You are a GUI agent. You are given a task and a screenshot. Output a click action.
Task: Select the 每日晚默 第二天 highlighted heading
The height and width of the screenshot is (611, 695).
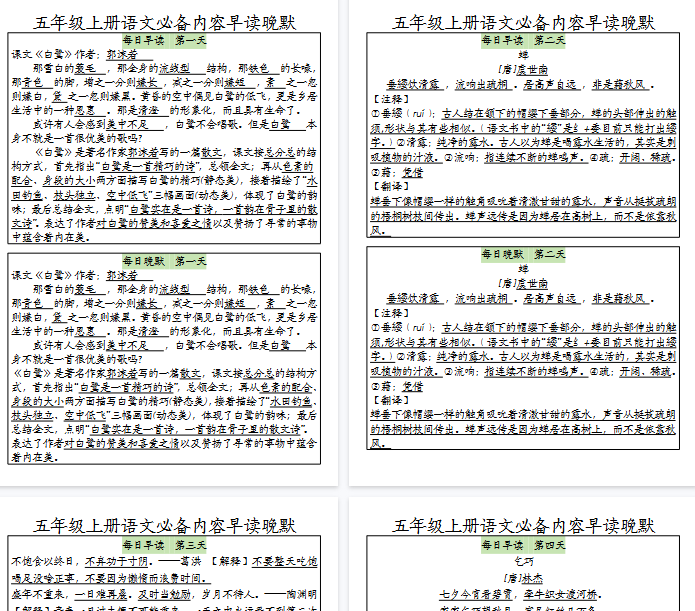(524, 254)
